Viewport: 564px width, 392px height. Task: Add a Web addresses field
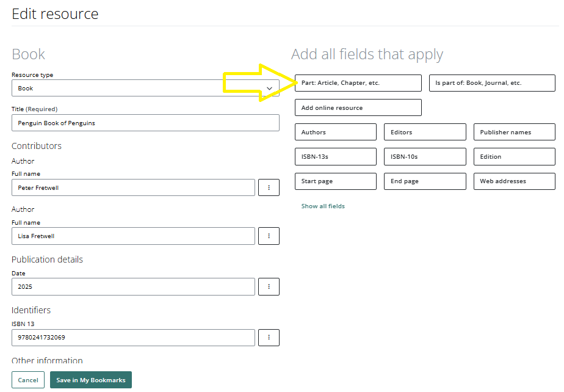[514, 181]
